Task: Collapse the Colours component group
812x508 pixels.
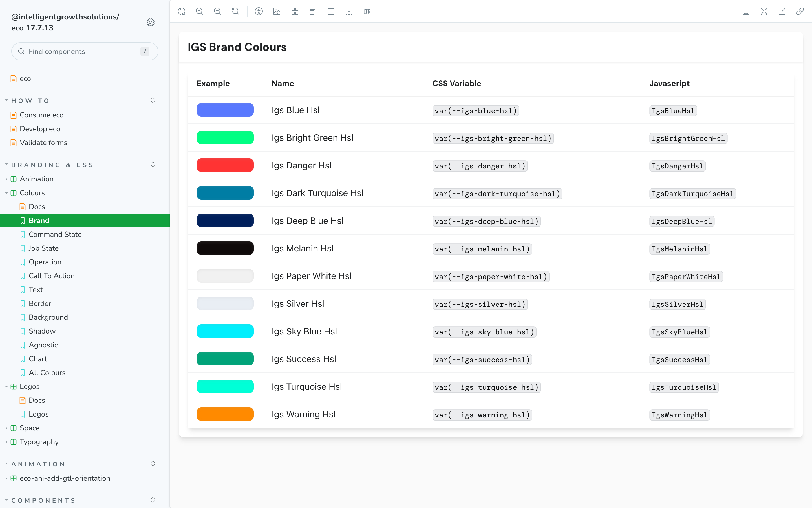Action: 32,193
